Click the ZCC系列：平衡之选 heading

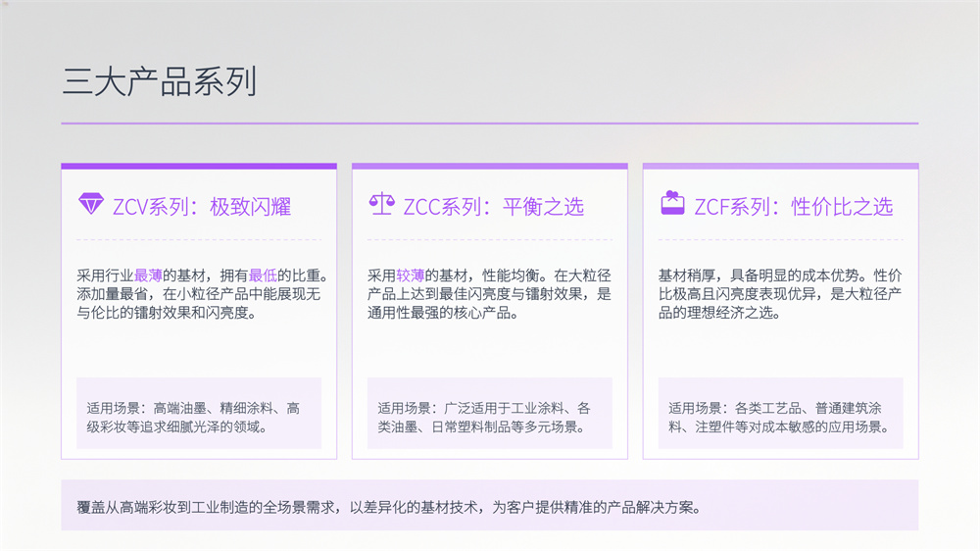tap(493, 207)
